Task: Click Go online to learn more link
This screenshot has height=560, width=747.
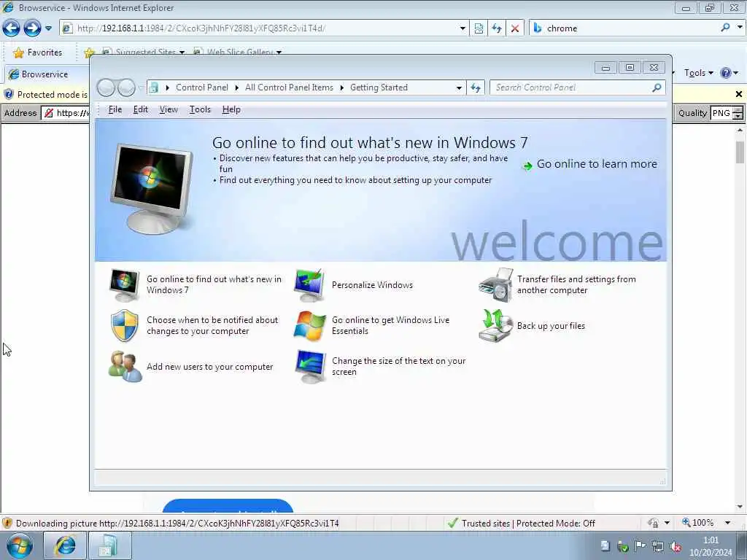Action: pos(597,164)
